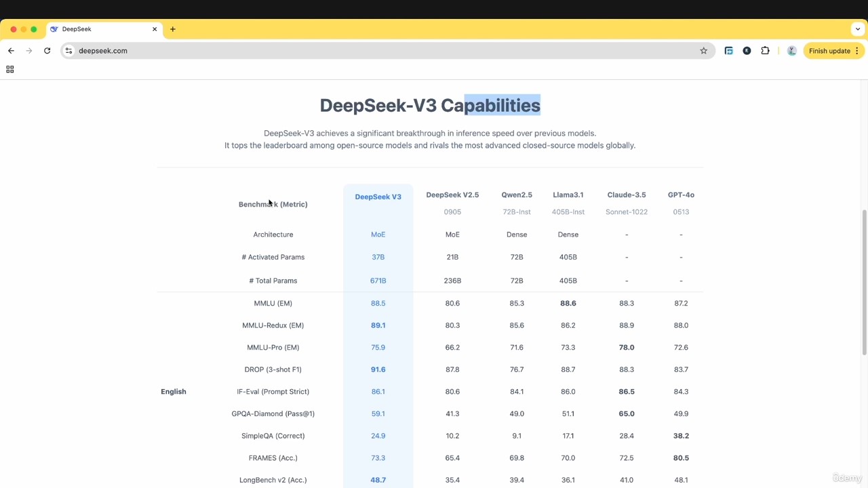The height and width of the screenshot is (488, 868).
Task: Open the blue extension icon next to the star
Action: pyautogui.click(x=729, y=51)
